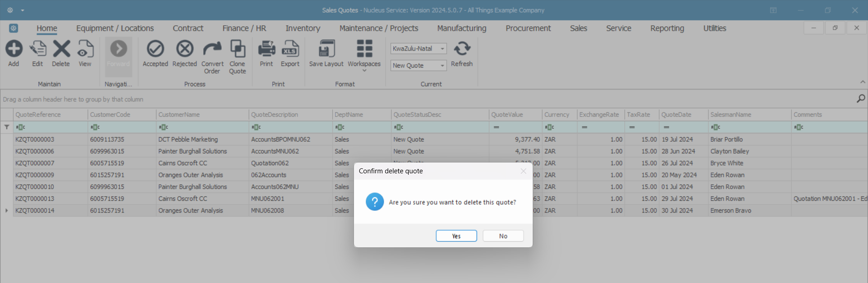Open the Inventory ribbon tab
This screenshot has height=283, width=868.
[302, 28]
